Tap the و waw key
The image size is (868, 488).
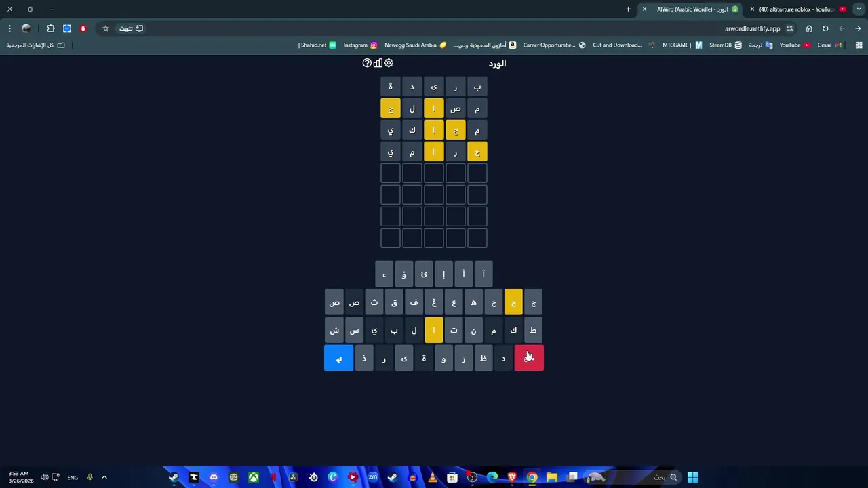coord(443,358)
